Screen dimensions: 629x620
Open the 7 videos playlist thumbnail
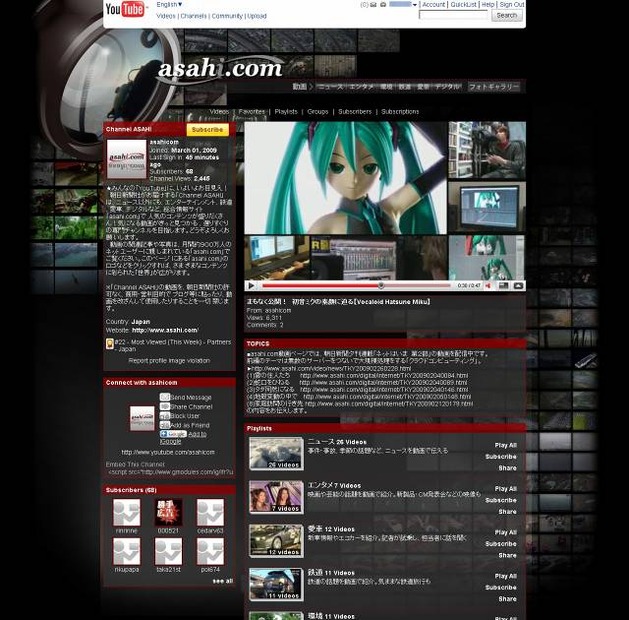(x=276, y=497)
